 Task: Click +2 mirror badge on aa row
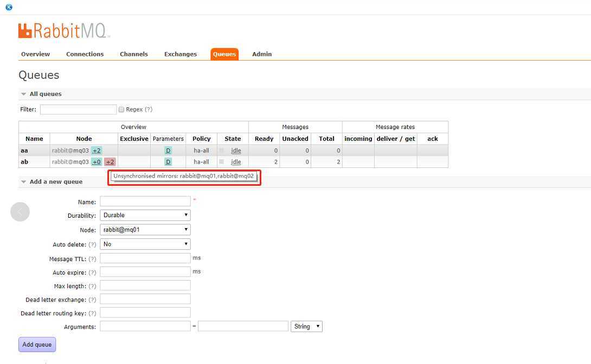coord(97,151)
